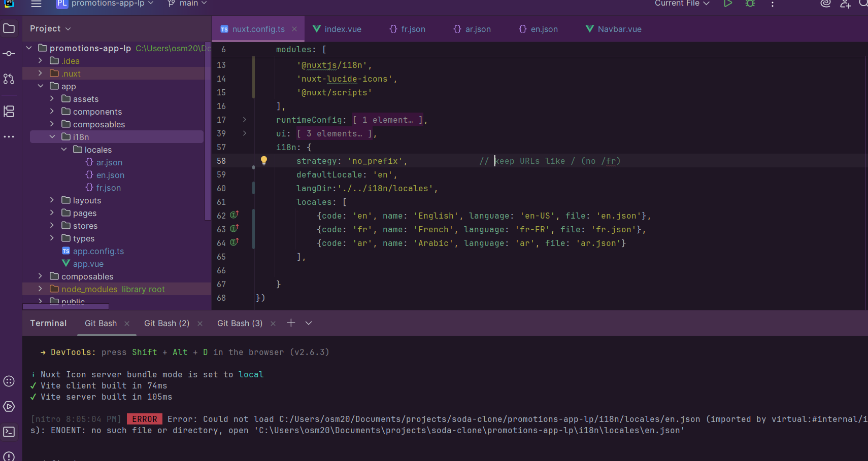Expand the assets folder
Image resolution: width=868 pixels, height=461 pixels.
tap(52, 99)
